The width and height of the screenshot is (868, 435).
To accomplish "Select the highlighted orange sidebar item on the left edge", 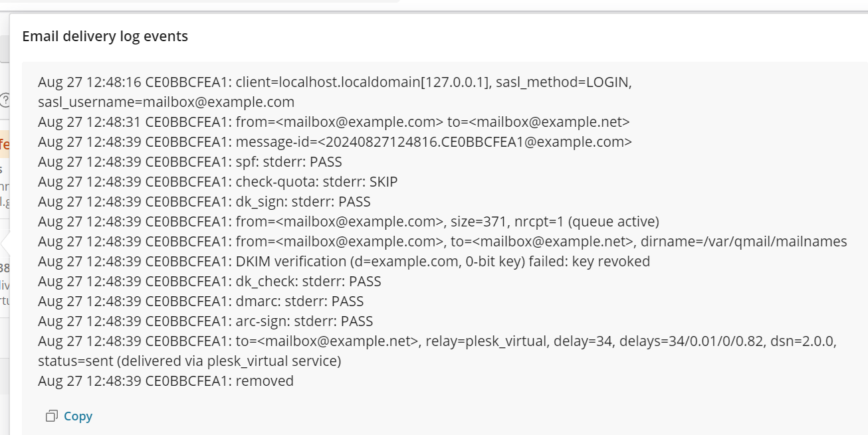I will tap(3, 143).
